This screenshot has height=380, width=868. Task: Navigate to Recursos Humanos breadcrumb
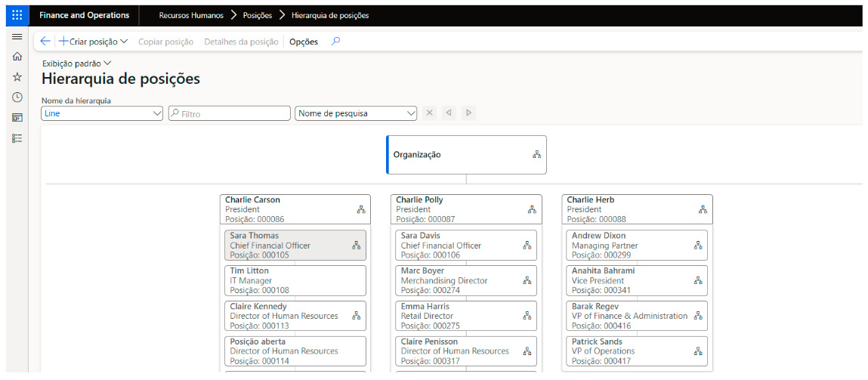coord(192,15)
